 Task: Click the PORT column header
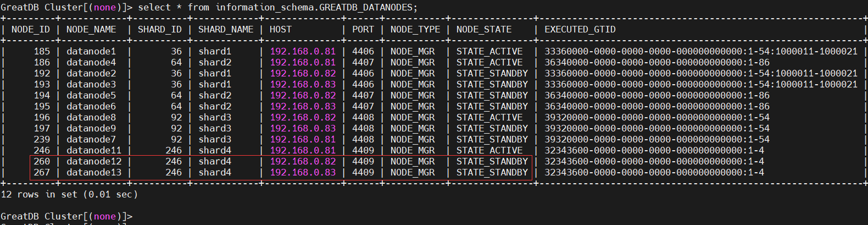pyautogui.click(x=363, y=30)
